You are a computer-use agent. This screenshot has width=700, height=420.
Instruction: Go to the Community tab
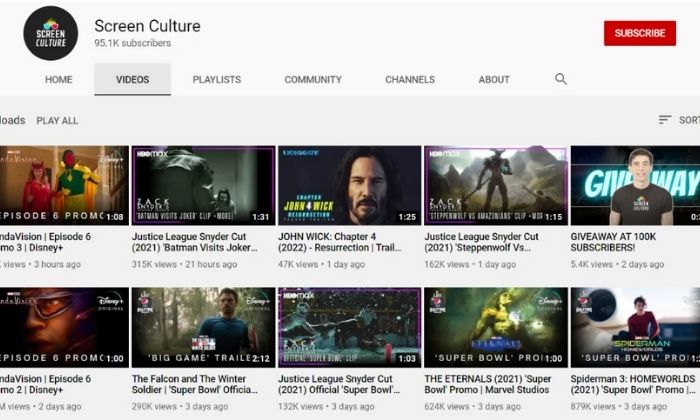(312, 80)
